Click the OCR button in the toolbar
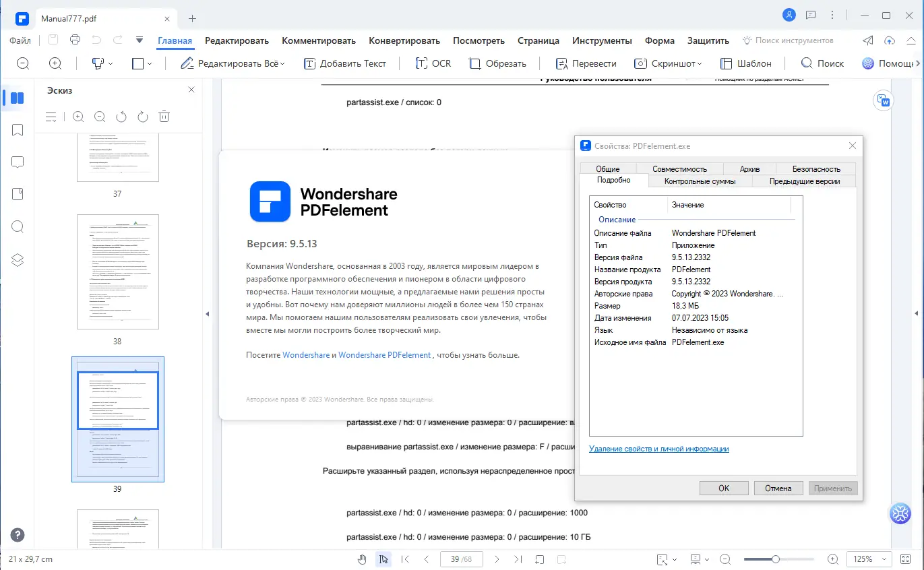This screenshot has width=924, height=570. click(433, 63)
